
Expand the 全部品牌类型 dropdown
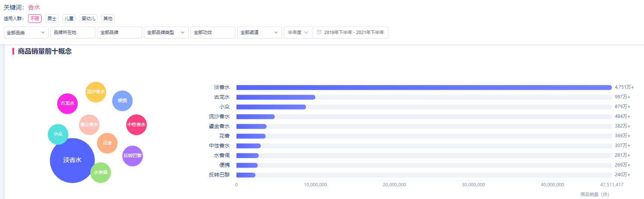coord(166,33)
